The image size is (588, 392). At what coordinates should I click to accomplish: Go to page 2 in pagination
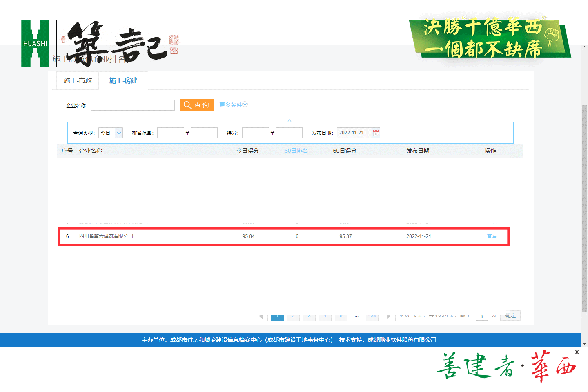click(x=293, y=316)
